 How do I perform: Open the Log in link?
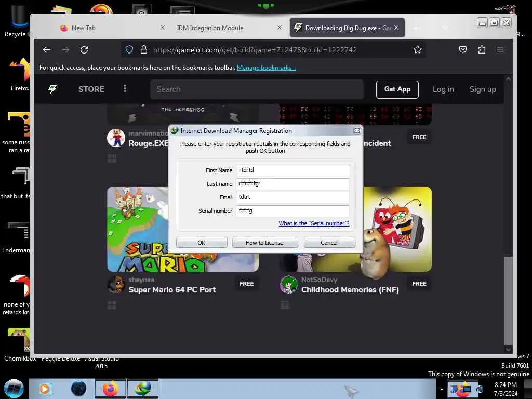tap(443, 89)
